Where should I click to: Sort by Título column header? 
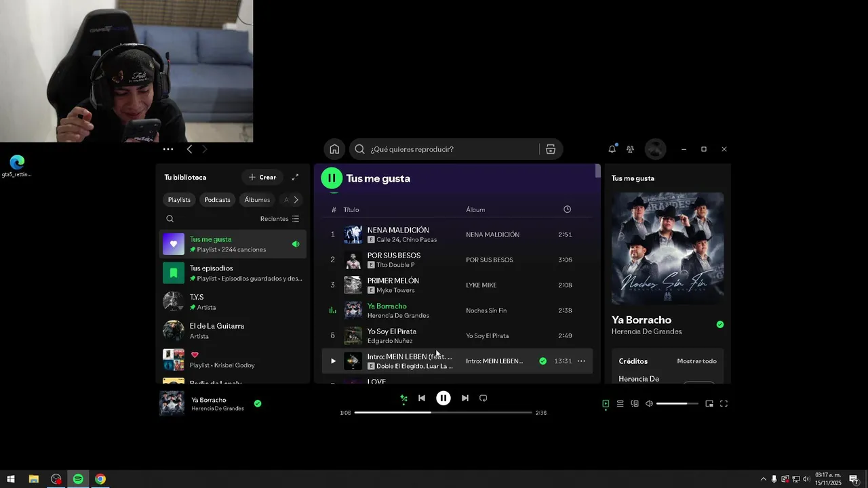351,209
